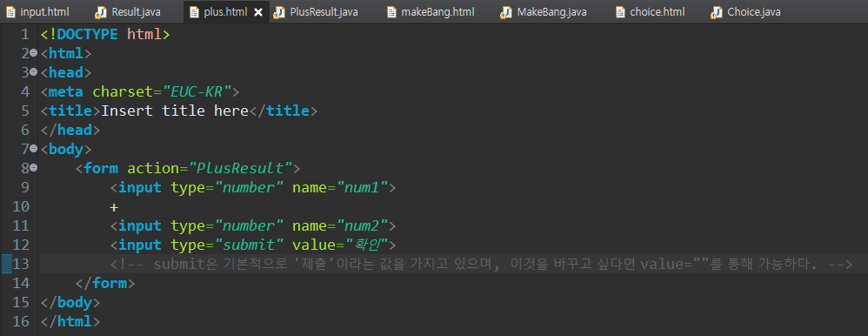Click line number 16 in gutter

[x=21, y=320]
